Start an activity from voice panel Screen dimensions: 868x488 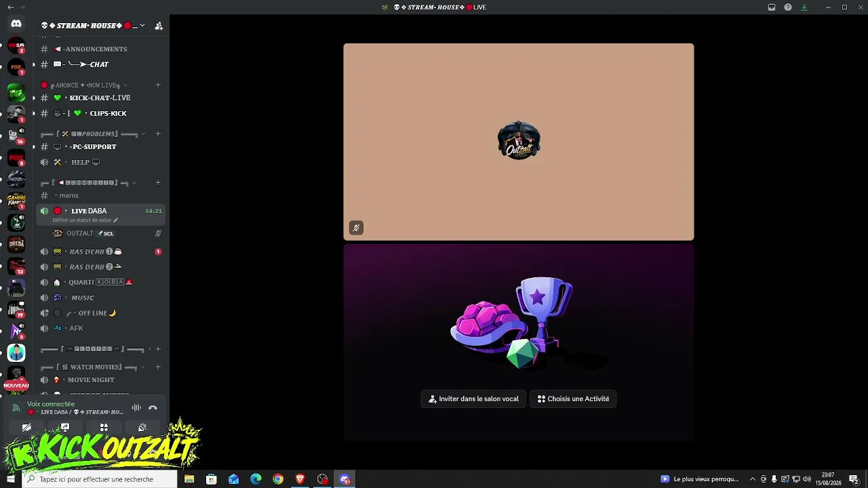pos(104,428)
